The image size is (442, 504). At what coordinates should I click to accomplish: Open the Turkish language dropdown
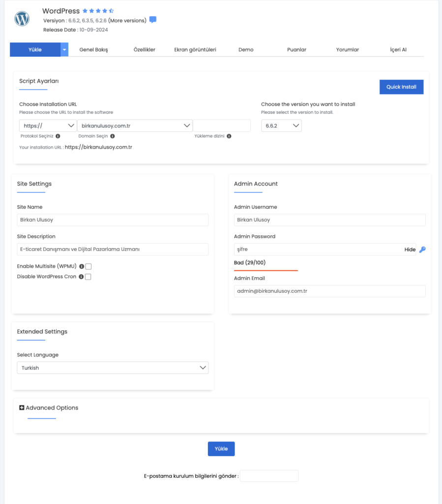113,368
